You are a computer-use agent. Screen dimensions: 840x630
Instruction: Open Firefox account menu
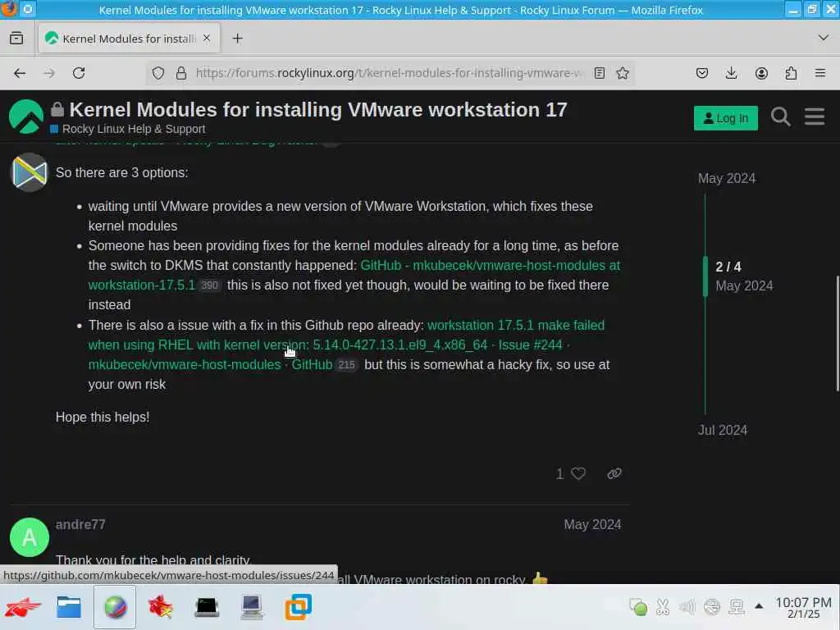(761, 73)
